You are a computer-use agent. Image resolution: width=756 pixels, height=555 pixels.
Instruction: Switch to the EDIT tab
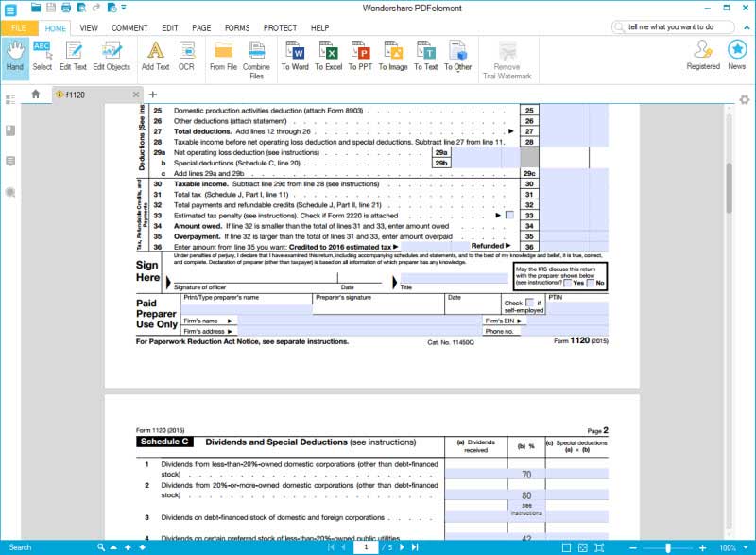point(170,28)
